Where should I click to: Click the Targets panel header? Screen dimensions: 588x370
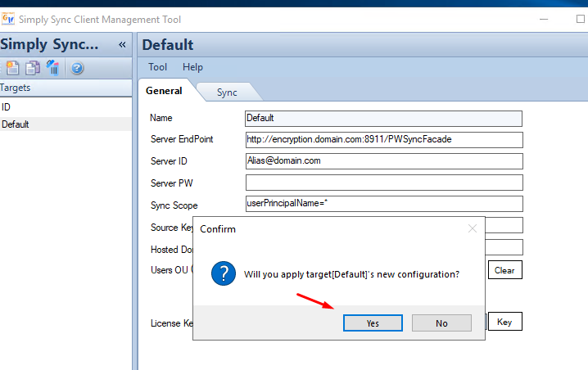point(66,88)
